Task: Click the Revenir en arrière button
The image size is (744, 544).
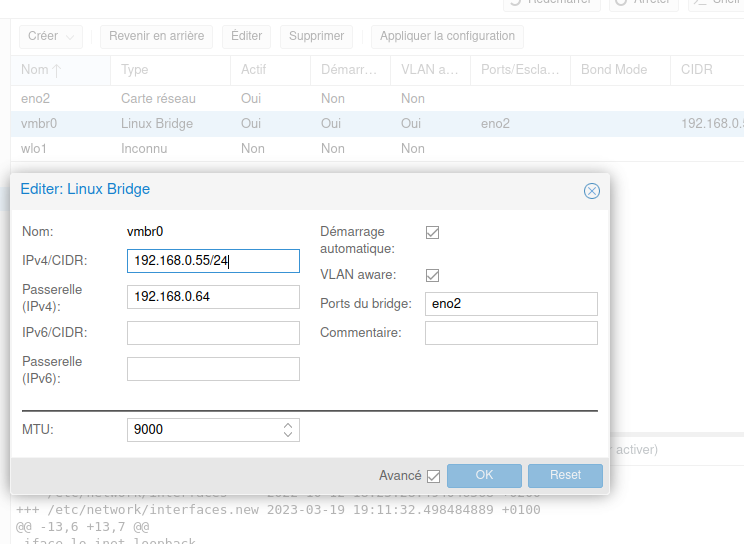Action: [x=156, y=36]
